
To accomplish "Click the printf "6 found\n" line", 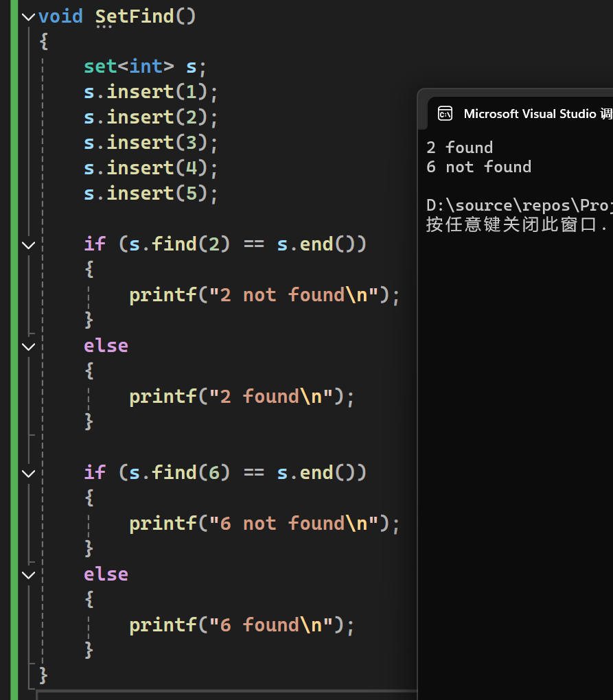I will [x=242, y=625].
